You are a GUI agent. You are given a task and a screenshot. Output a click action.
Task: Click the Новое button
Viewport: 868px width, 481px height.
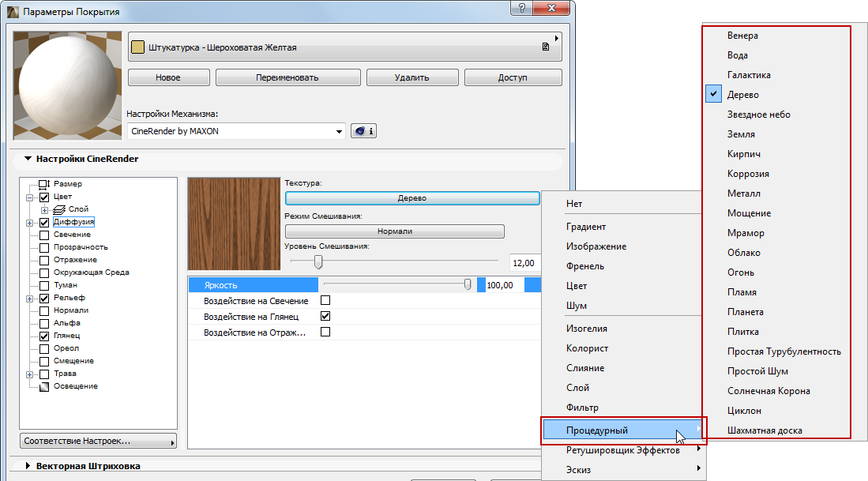[168, 77]
